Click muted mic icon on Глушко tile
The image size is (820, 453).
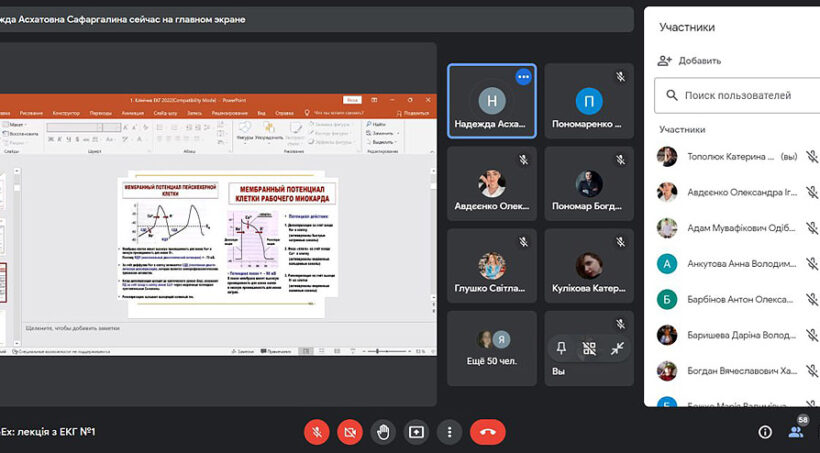pyautogui.click(x=523, y=242)
